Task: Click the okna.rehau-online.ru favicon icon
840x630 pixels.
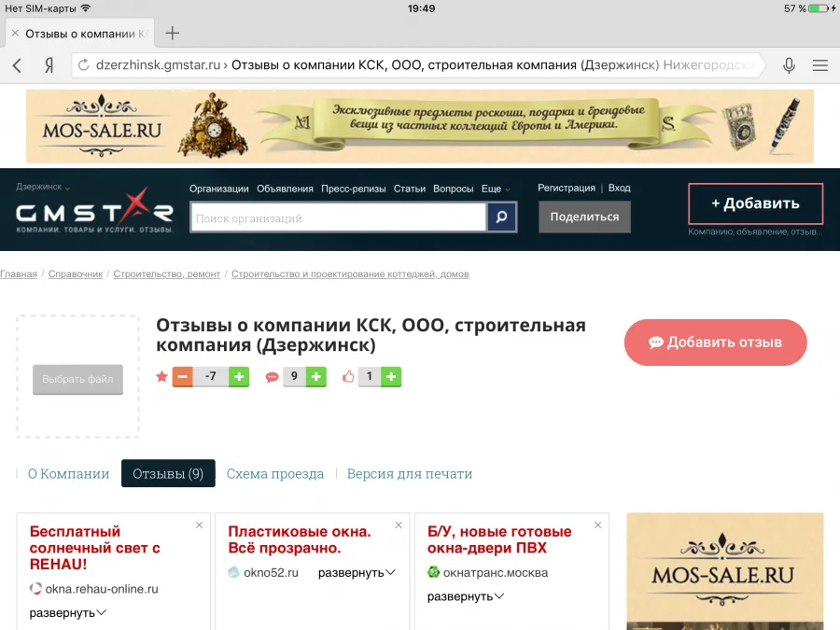Action: click(35, 589)
